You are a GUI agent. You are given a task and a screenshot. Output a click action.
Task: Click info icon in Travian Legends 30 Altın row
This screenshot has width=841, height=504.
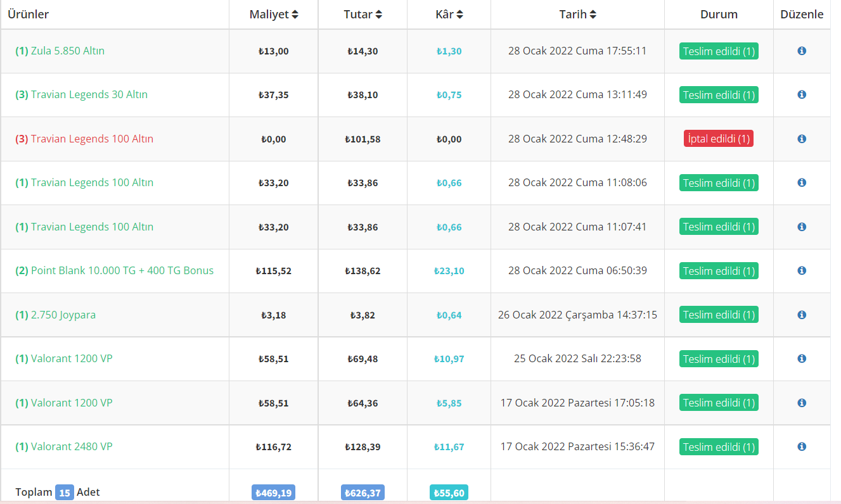coord(802,94)
